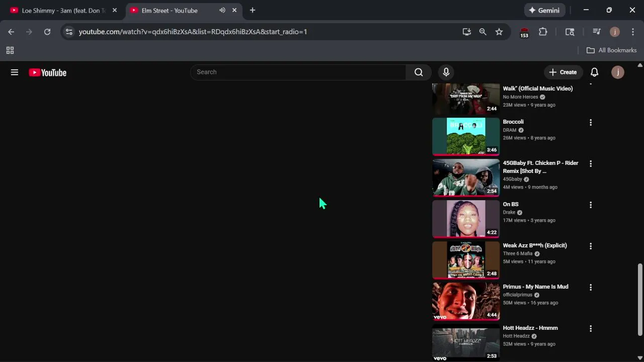Open Chrome profile avatar in toolbar

coord(615,32)
